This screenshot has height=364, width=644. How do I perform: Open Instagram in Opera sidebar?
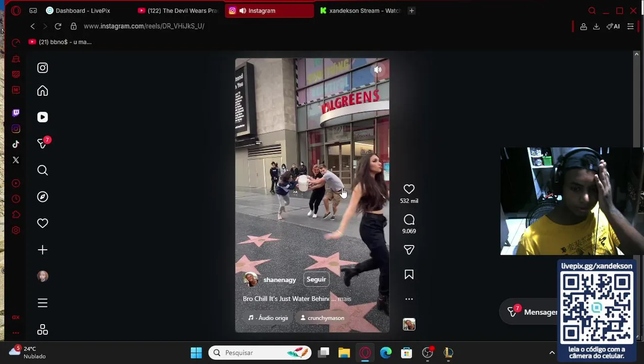click(16, 129)
